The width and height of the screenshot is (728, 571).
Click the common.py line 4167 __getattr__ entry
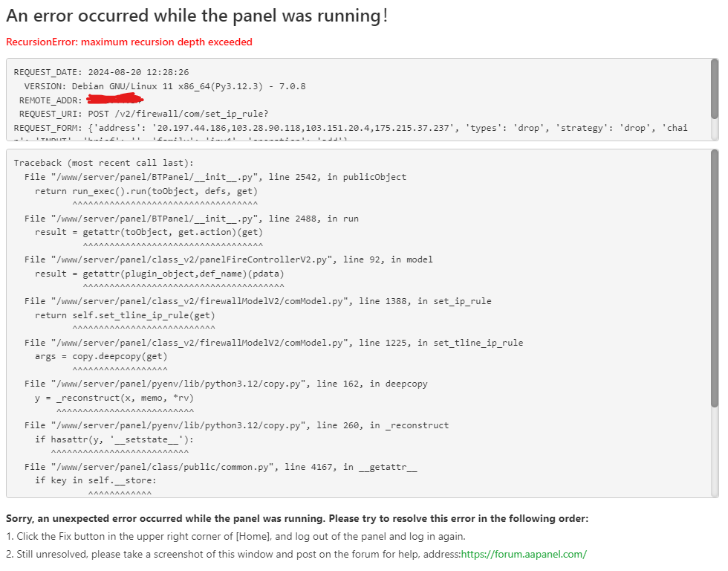(220, 466)
